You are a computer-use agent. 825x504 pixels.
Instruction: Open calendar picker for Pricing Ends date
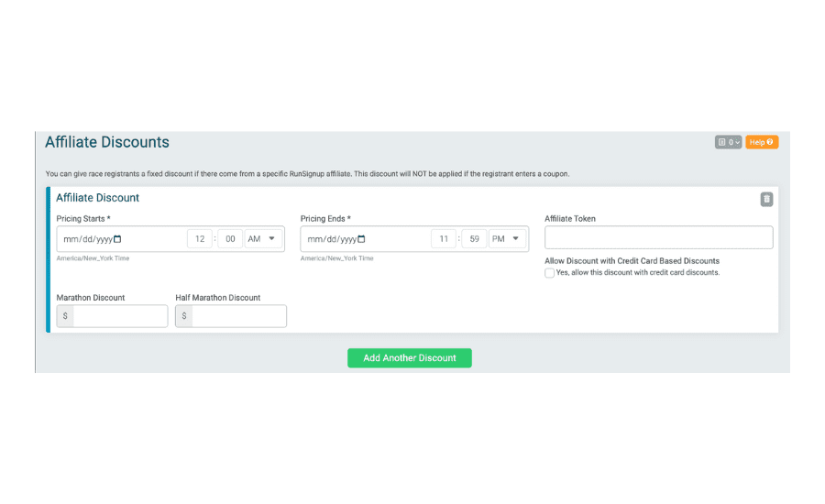361,239
